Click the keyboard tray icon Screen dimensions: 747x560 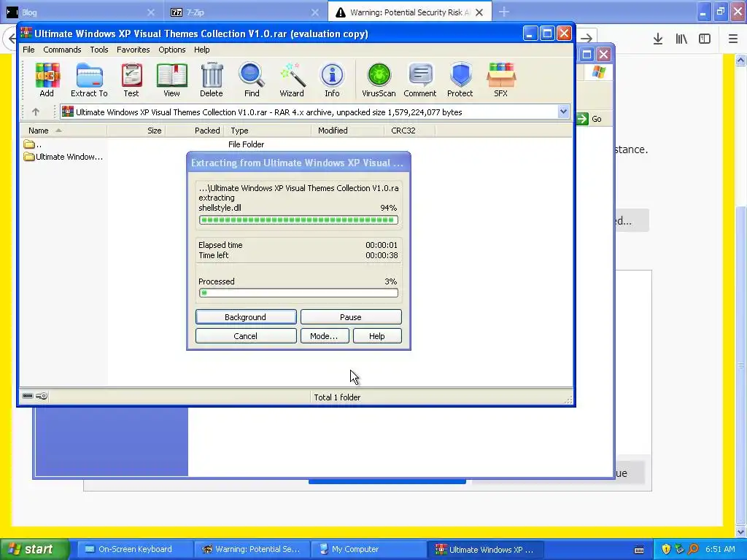[639, 550]
